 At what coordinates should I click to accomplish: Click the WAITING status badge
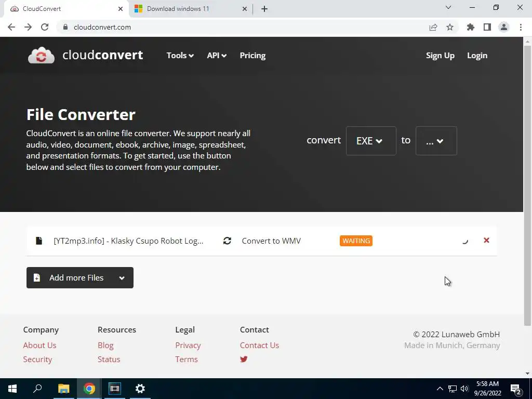(356, 241)
